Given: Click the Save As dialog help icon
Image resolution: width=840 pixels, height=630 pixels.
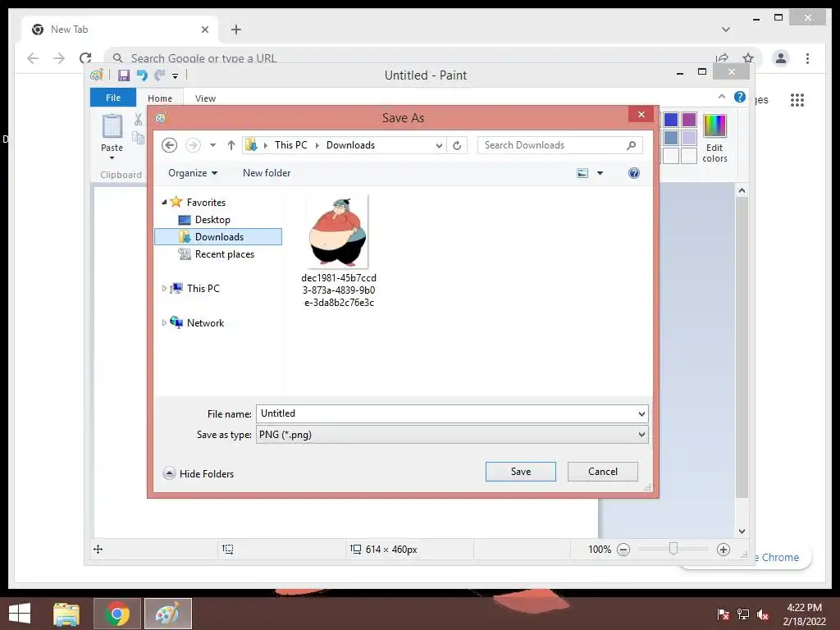Looking at the screenshot, I should (x=634, y=173).
